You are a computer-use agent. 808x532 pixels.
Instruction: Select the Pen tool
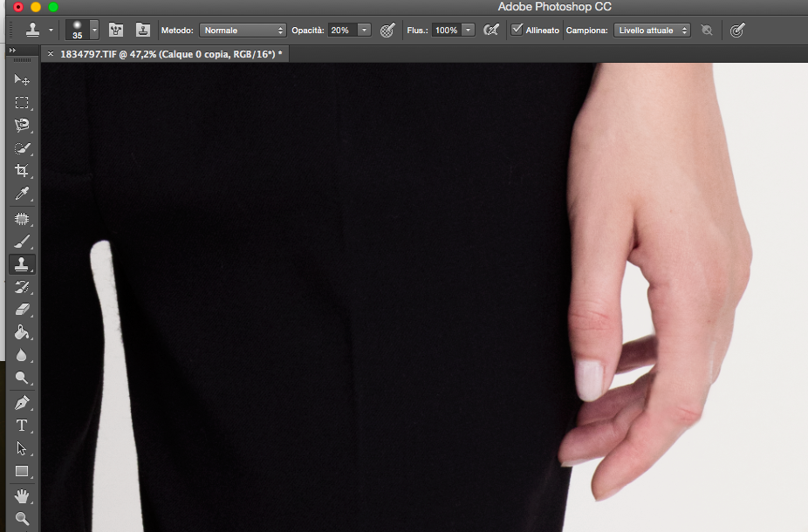[x=22, y=402]
